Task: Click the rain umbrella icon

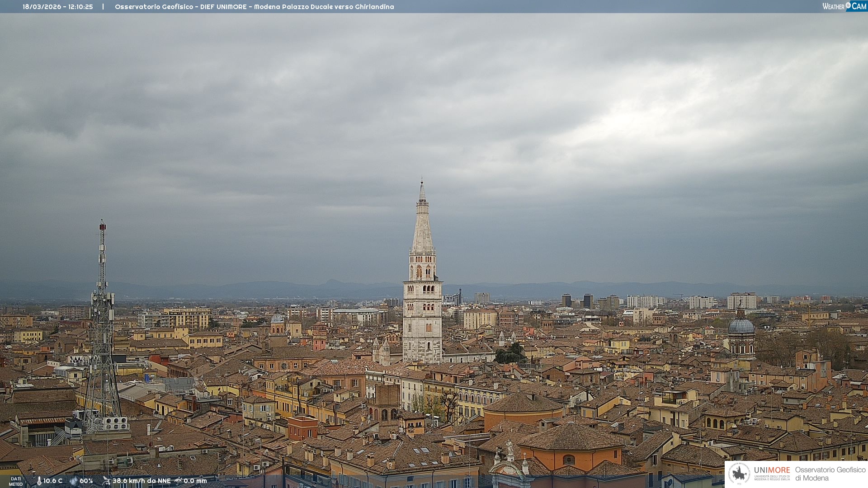Action: (x=178, y=481)
